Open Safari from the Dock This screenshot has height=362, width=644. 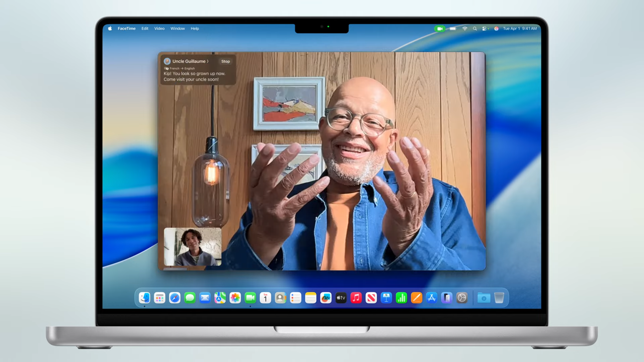coord(175,298)
